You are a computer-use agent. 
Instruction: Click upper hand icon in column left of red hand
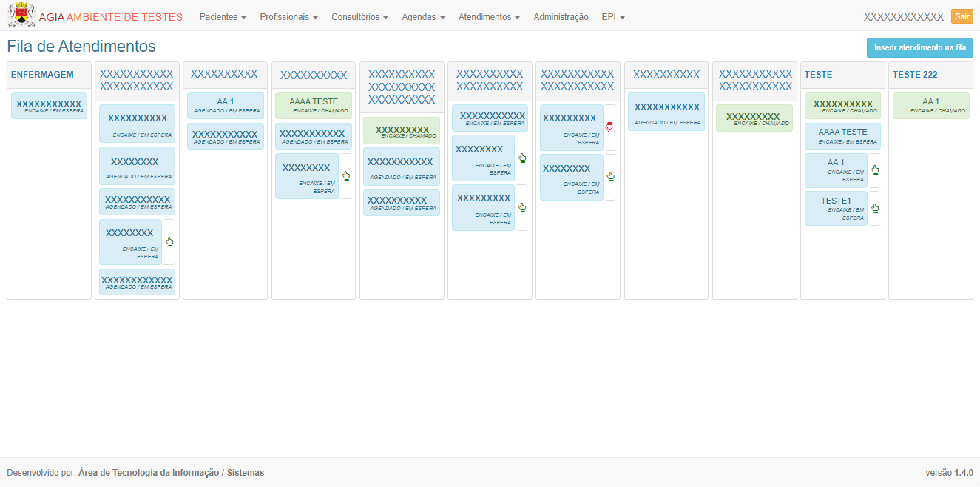pyautogui.click(x=522, y=158)
